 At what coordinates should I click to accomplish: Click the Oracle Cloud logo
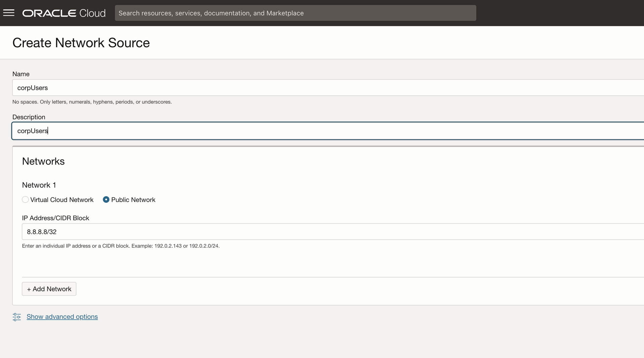coord(64,13)
